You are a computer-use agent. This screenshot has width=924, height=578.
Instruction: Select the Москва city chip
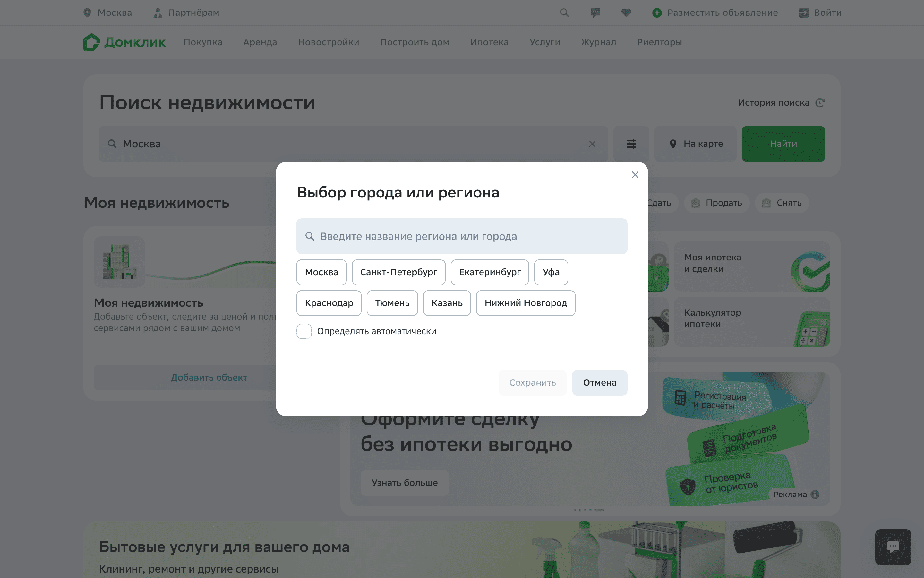pyautogui.click(x=321, y=272)
